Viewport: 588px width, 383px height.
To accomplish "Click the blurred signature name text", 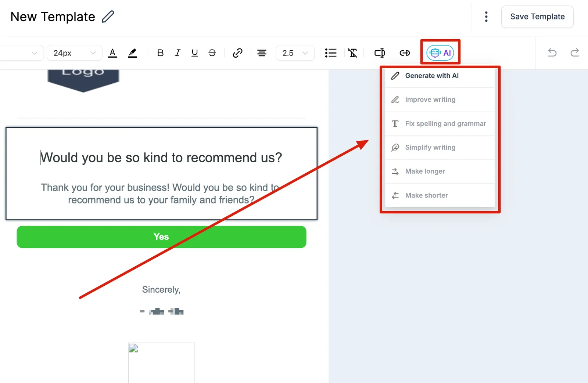I will (161, 311).
